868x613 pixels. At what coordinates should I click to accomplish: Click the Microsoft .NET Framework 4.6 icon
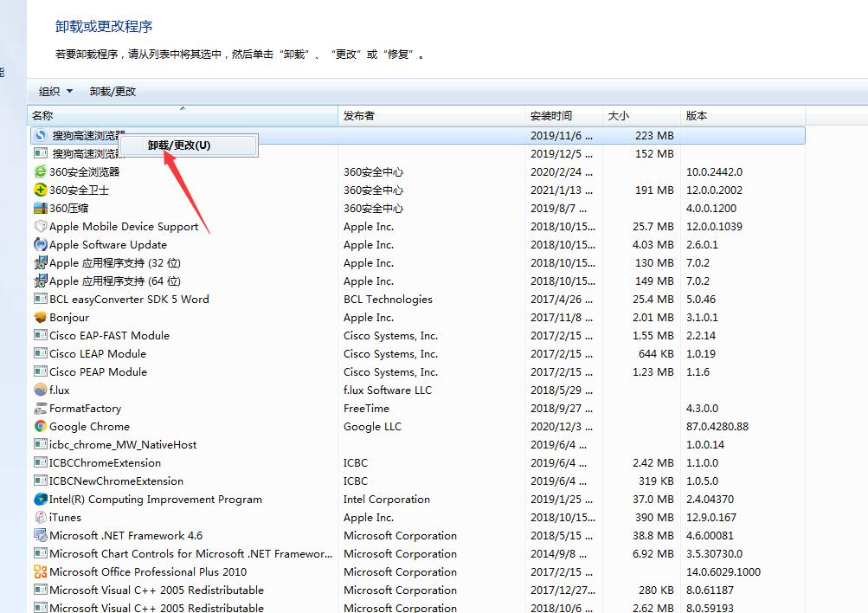pyautogui.click(x=41, y=535)
